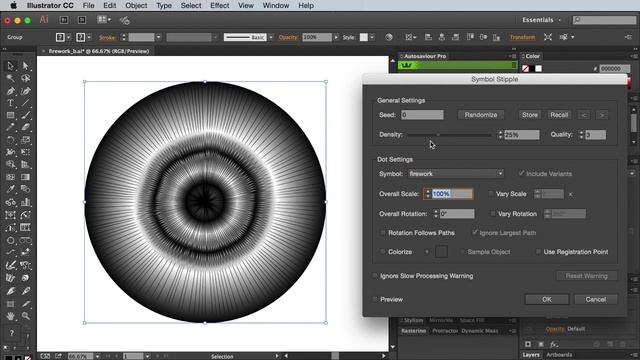Enable the Colorize checkbox
The height and width of the screenshot is (360, 640).
point(383,252)
